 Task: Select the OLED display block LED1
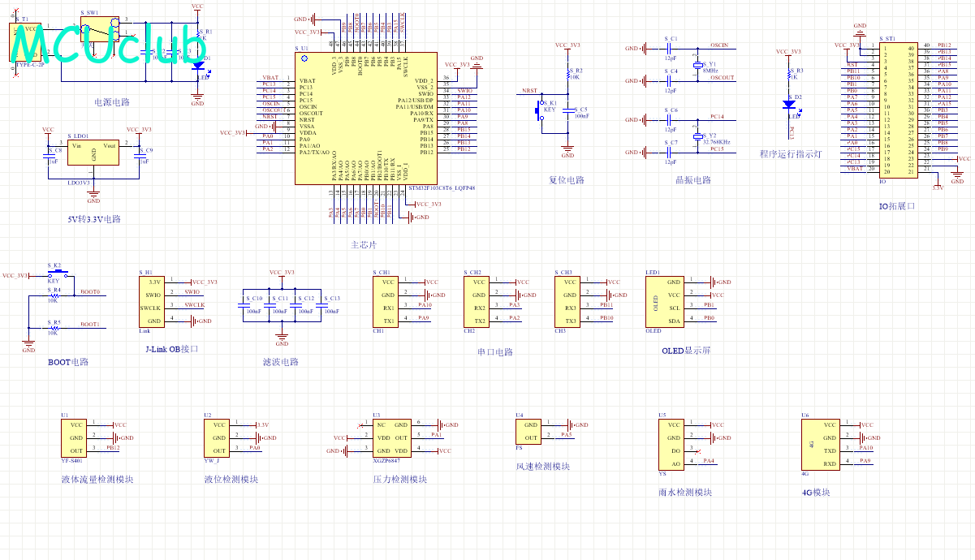664,302
